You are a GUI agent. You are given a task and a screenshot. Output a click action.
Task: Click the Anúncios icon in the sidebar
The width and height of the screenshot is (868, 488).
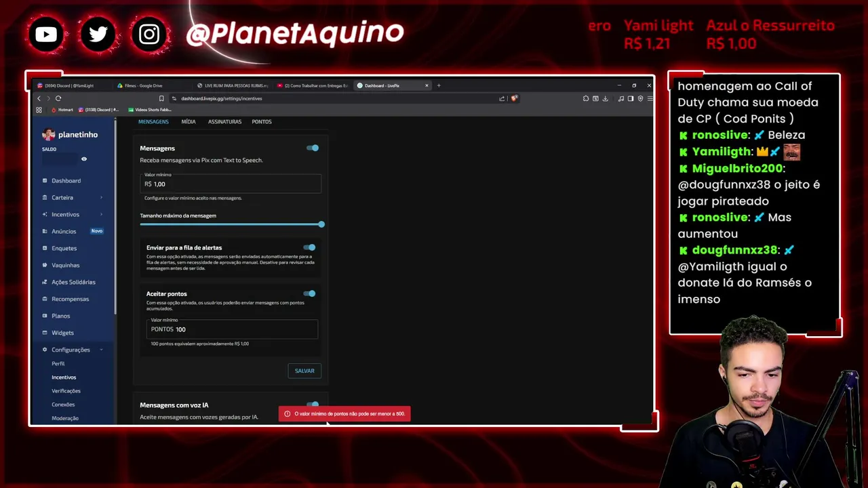[45, 232]
